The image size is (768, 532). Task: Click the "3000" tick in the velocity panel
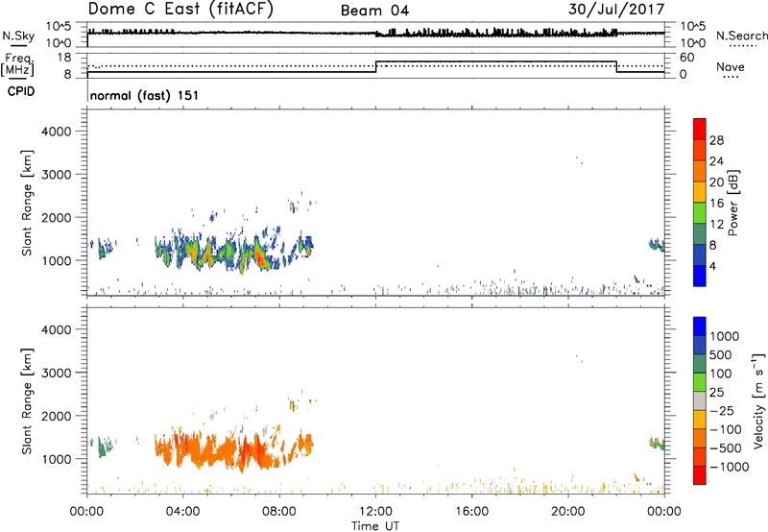[57, 373]
